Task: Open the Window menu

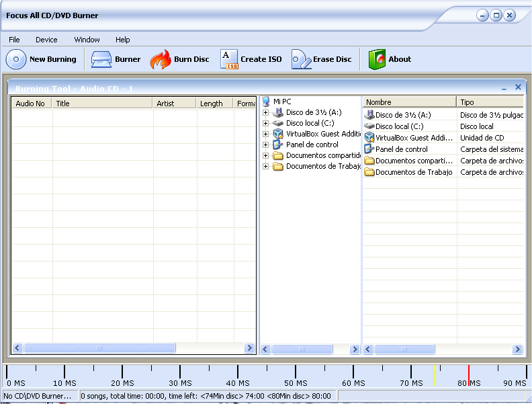Action: coord(87,40)
